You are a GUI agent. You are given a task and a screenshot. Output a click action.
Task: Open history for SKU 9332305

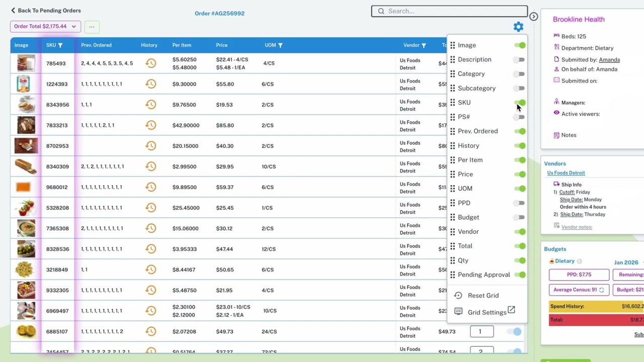150,290
